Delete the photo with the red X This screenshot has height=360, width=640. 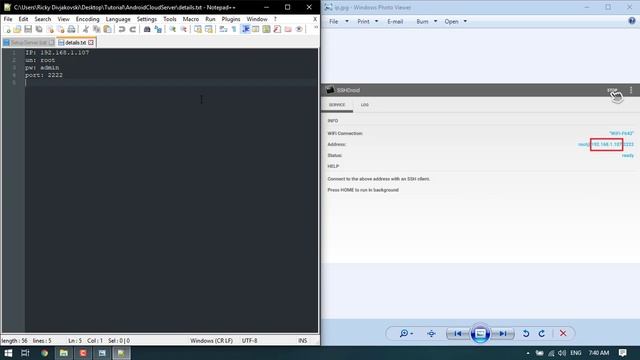[x=563, y=333]
